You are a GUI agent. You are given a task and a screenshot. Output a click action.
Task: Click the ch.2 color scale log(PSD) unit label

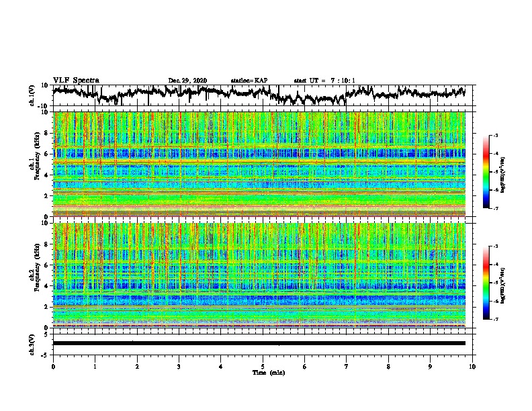point(503,285)
